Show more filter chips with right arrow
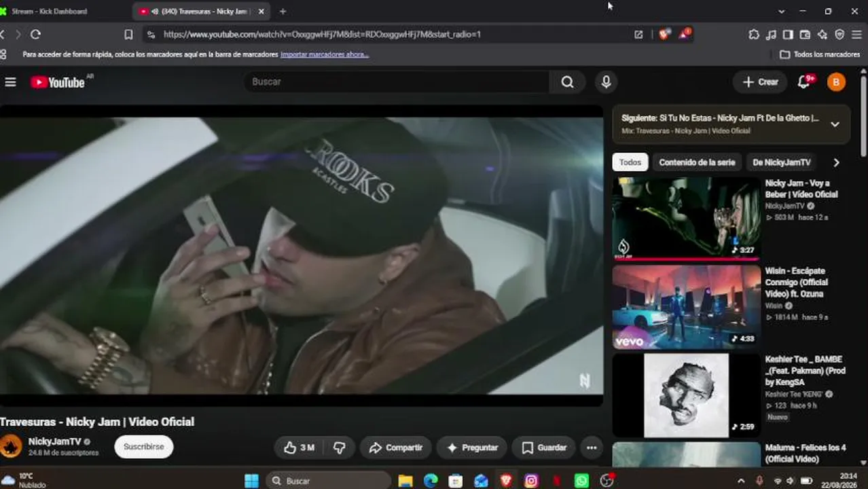 [x=836, y=162]
